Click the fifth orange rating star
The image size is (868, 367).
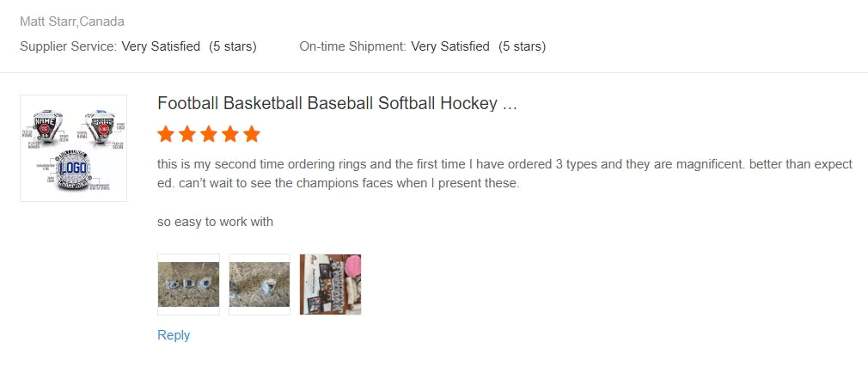(x=251, y=134)
